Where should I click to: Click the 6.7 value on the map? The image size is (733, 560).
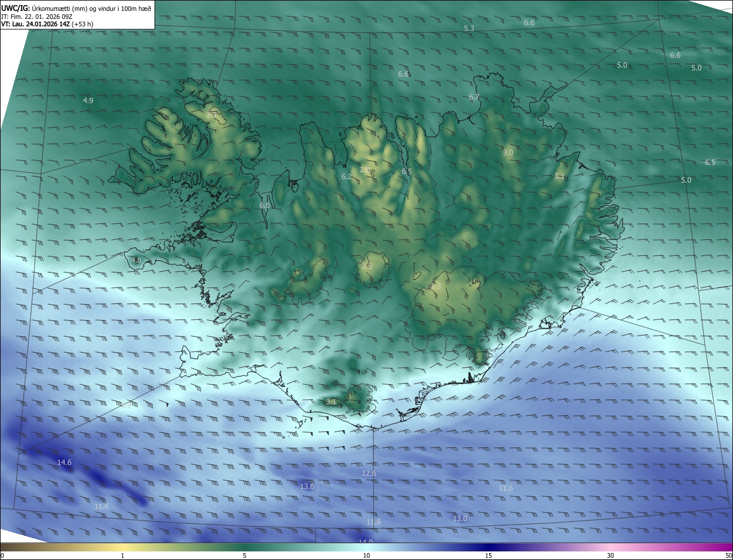click(474, 97)
